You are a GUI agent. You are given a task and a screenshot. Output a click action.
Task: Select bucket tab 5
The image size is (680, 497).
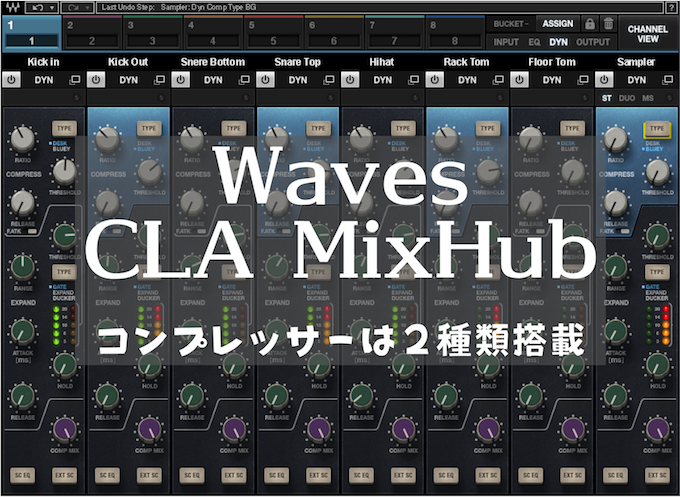[x=274, y=33]
